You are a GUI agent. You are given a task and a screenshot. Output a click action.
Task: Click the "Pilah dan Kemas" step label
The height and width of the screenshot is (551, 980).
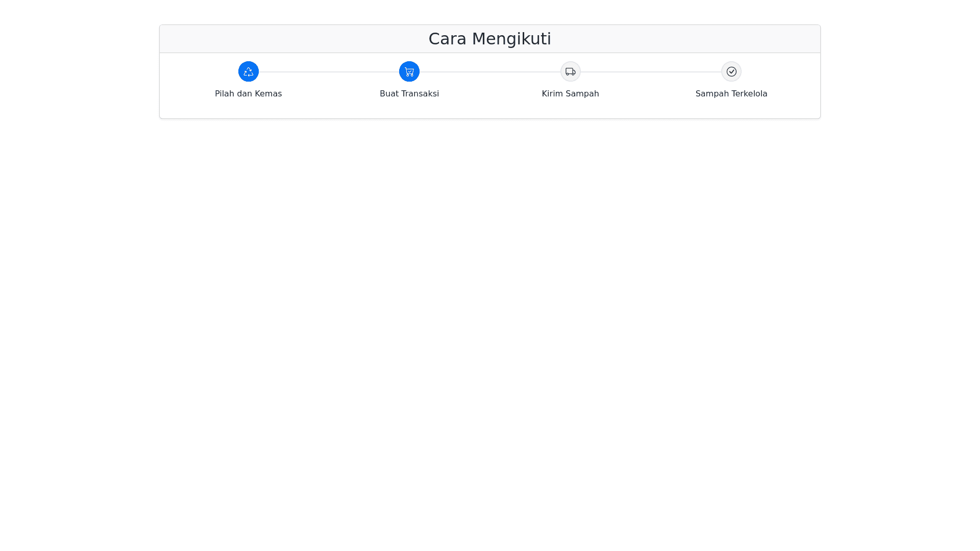pyautogui.click(x=248, y=94)
